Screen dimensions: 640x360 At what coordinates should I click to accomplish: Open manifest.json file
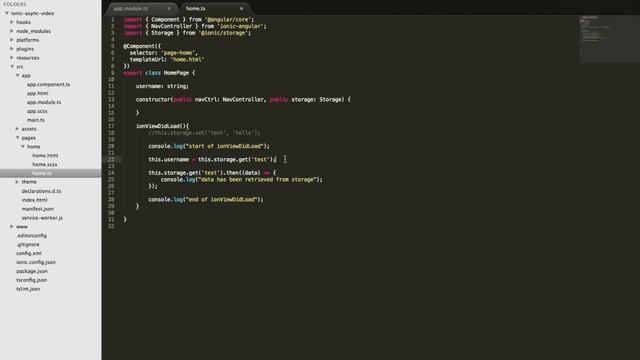38,209
